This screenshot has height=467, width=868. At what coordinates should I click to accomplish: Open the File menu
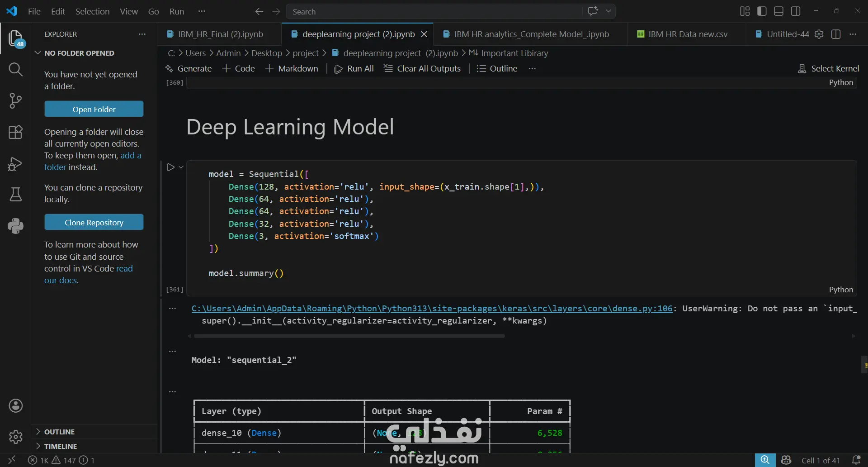(x=34, y=11)
